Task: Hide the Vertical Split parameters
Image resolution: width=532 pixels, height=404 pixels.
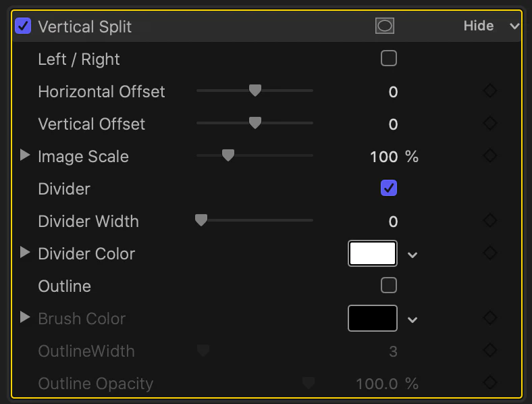Action: [x=479, y=26]
